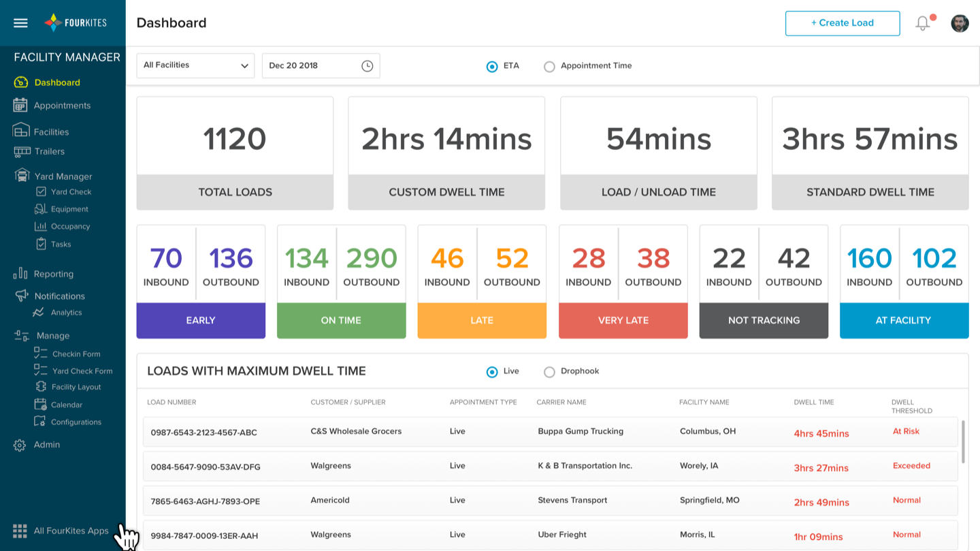The width and height of the screenshot is (980, 551).
Task: Click the Admin gear icon
Action: point(20,445)
